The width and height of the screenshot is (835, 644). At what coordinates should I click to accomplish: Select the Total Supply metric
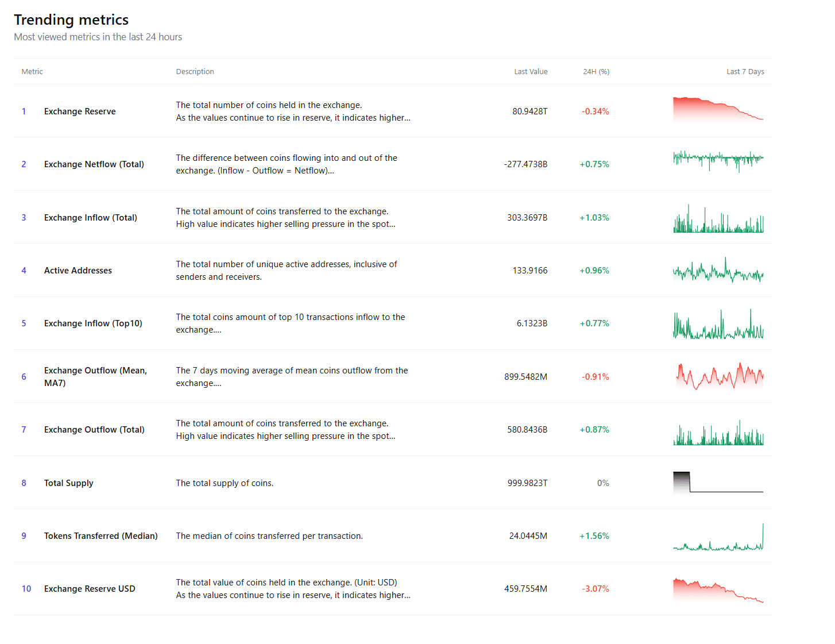tap(69, 483)
